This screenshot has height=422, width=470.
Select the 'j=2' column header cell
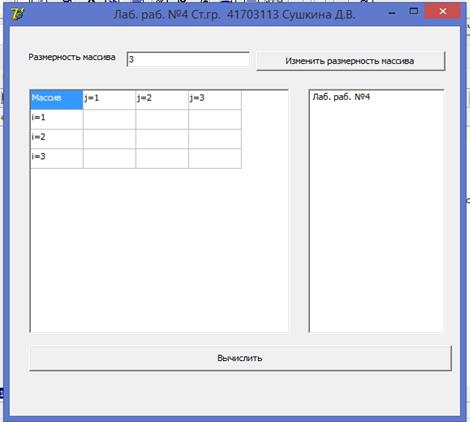tap(162, 99)
